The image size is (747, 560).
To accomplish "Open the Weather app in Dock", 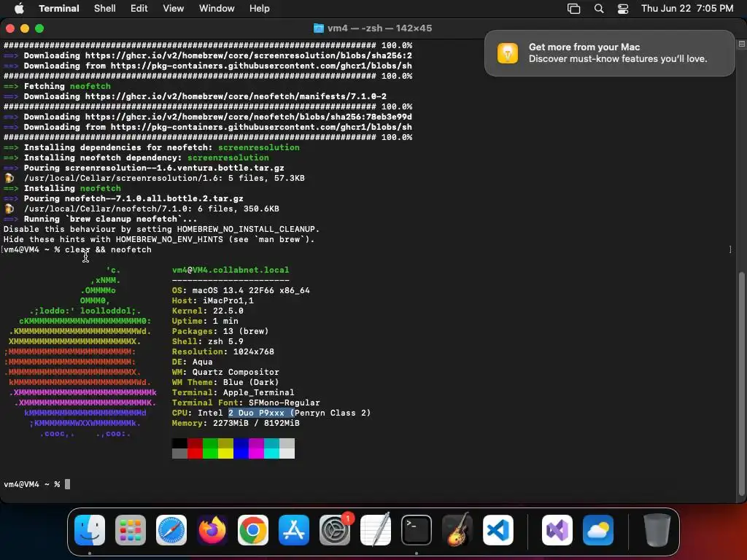I will tap(598, 530).
